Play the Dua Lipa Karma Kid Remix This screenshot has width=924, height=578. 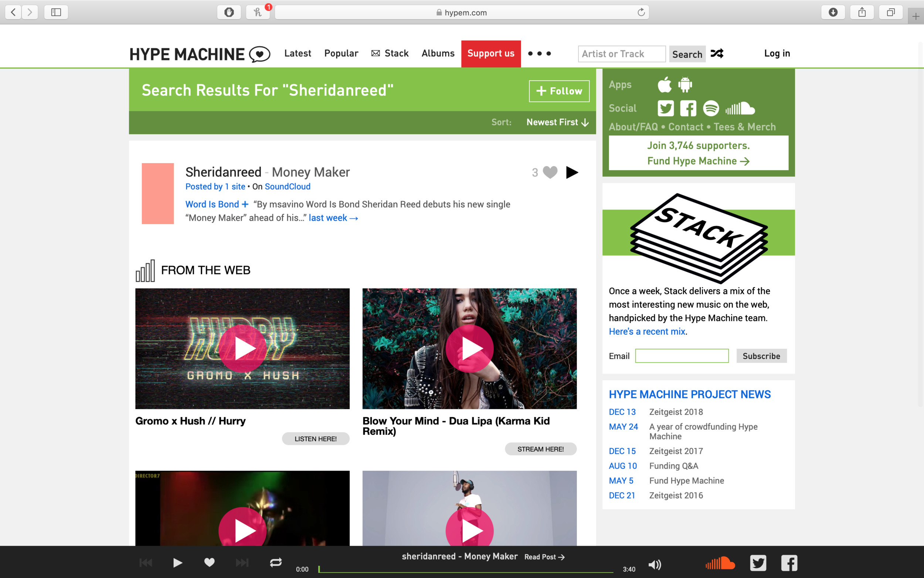(469, 349)
